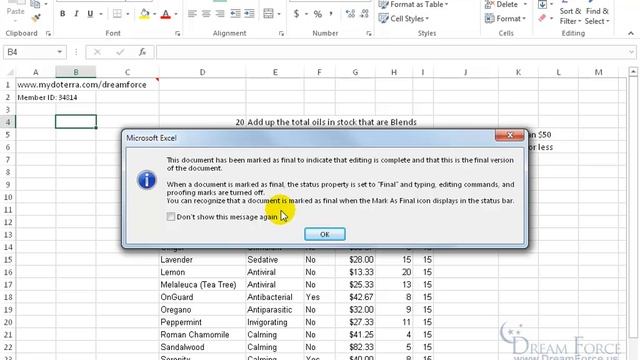Click the Increase Indent icon
640x360 pixels.
point(249,14)
